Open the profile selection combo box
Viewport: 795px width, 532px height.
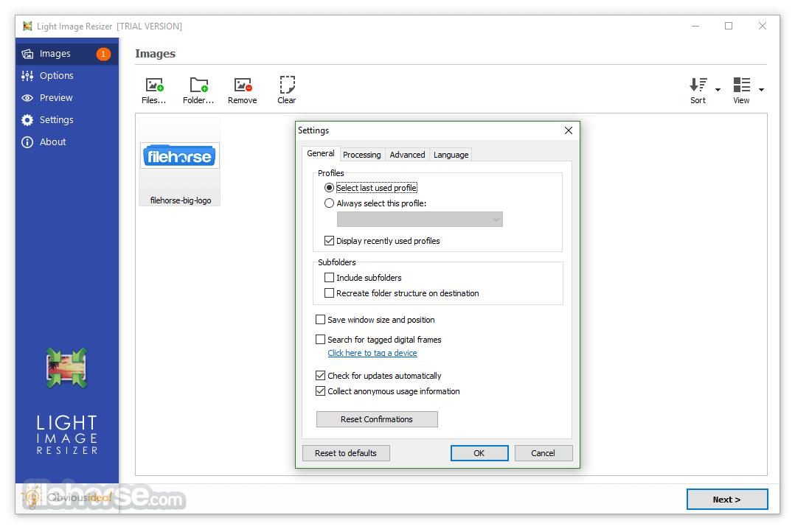tap(420, 220)
